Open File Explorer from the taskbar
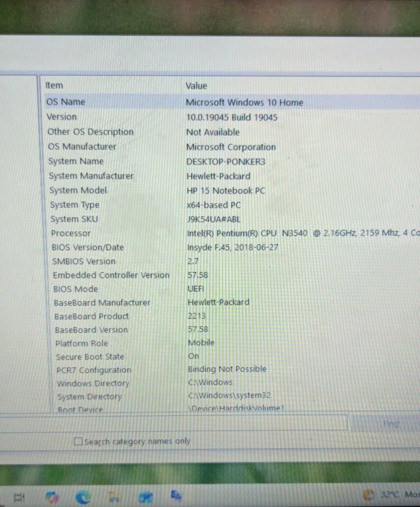Screen dimensions: 420x507 coord(114,497)
